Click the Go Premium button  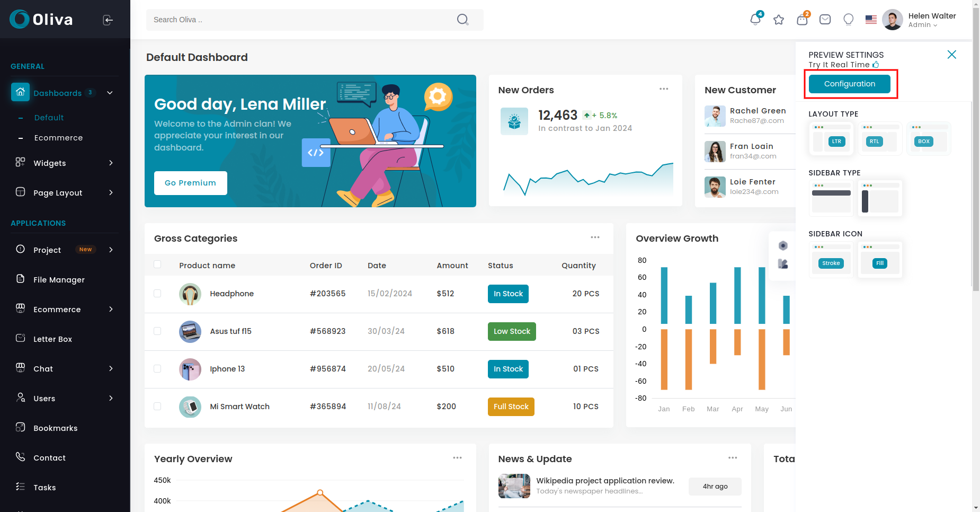pyautogui.click(x=191, y=183)
